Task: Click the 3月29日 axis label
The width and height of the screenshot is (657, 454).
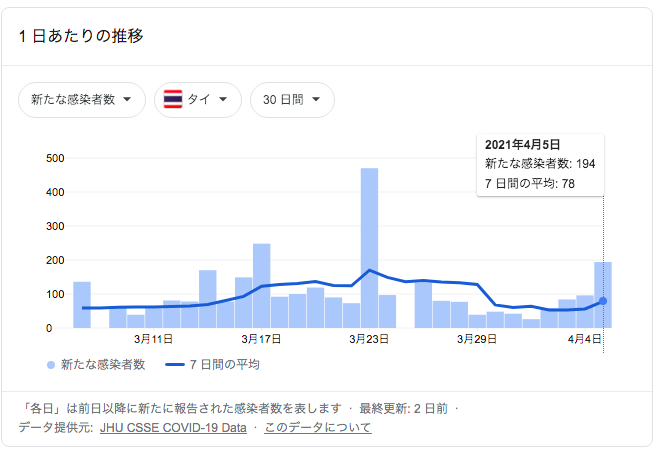Action: (x=478, y=341)
